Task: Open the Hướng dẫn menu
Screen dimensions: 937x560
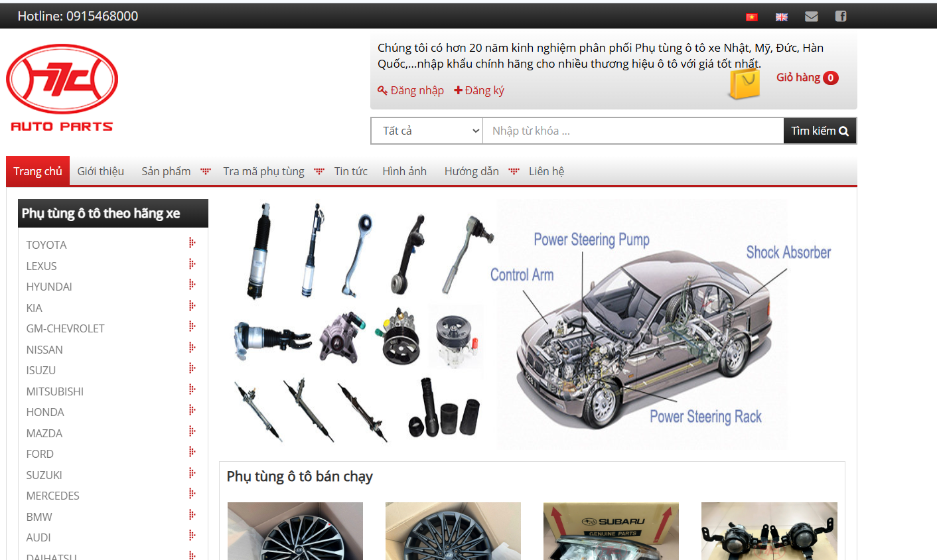Action: [x=472, y=171]
